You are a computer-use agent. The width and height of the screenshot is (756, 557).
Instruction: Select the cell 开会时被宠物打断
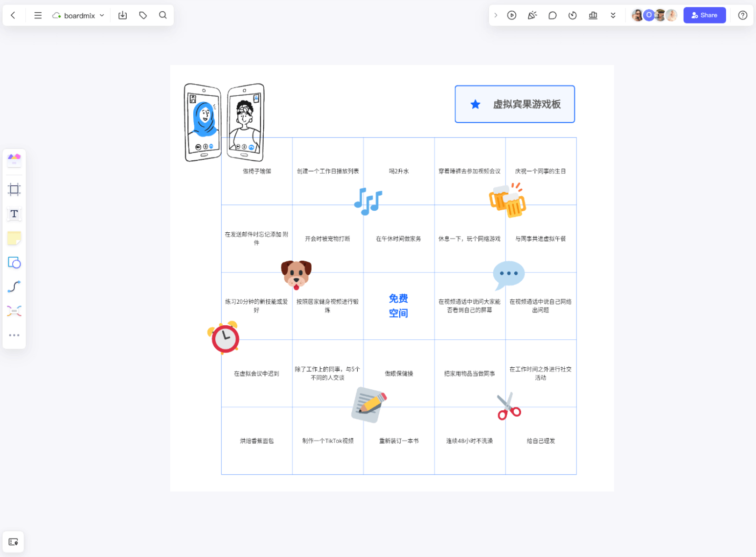(x=328, y=239)
